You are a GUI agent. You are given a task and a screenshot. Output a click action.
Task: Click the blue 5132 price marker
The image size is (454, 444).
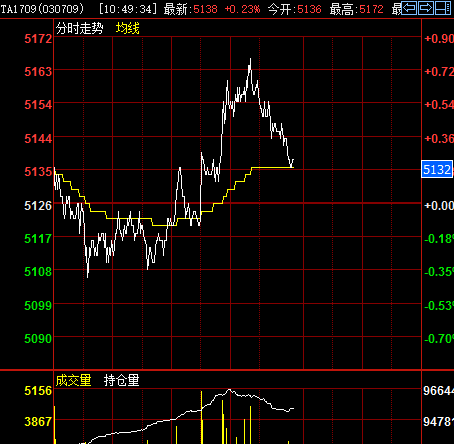tap(437, 169)
